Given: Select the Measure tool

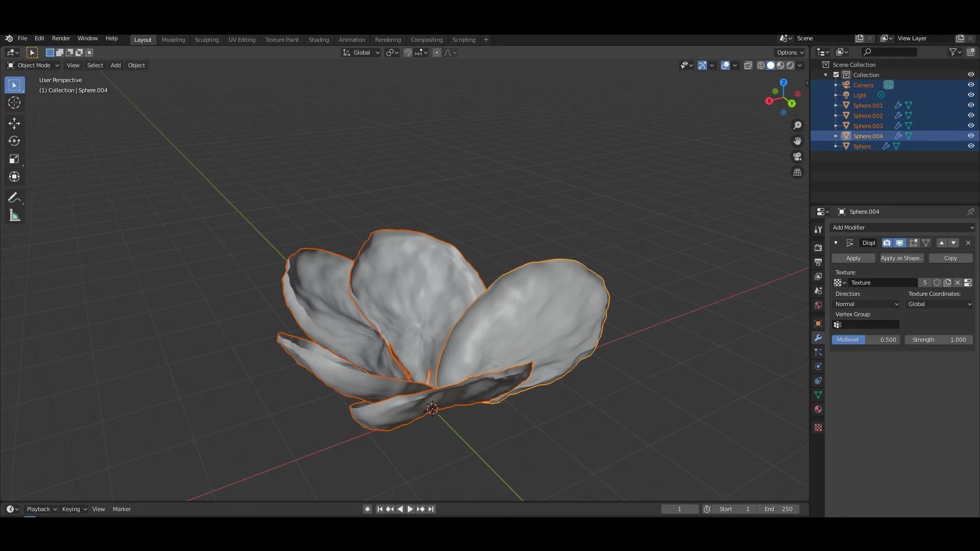Looking at the screenshot, I should (14, 215).
